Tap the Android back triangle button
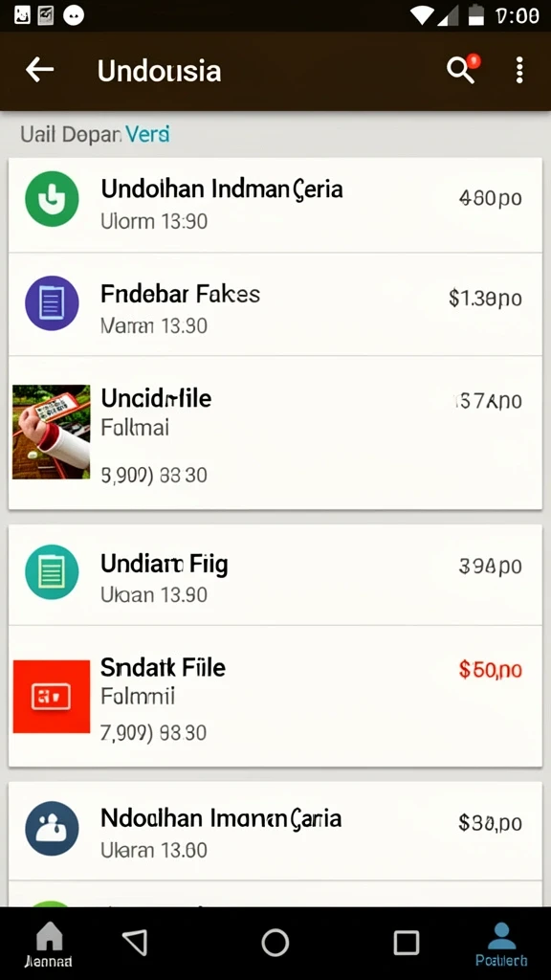 (135, 942)
